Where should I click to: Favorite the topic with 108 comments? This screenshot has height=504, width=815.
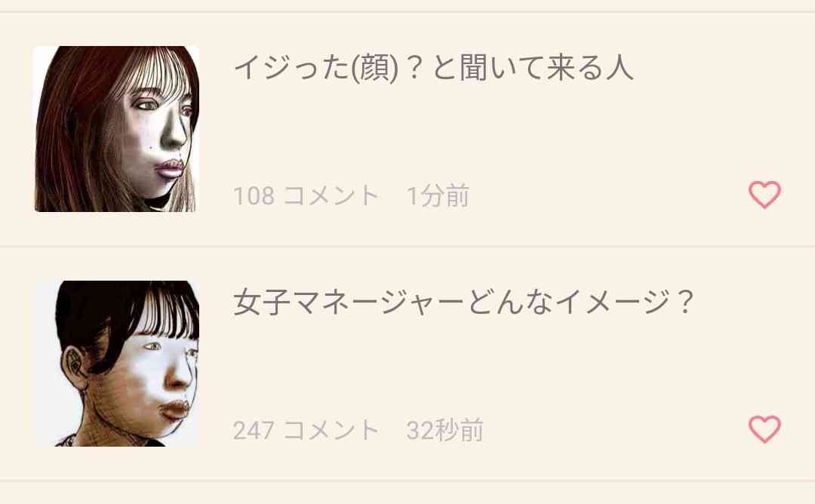(764, 195)
